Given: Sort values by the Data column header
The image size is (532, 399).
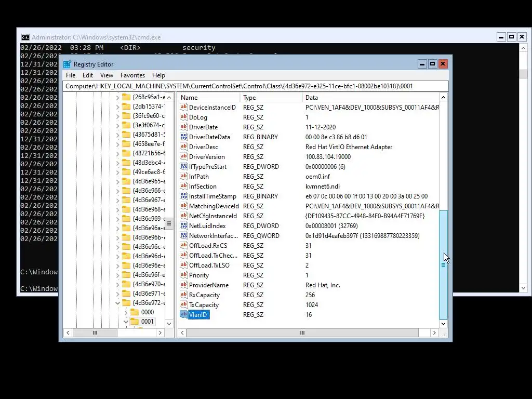Looking at the screenshot, I should point(370,98).
